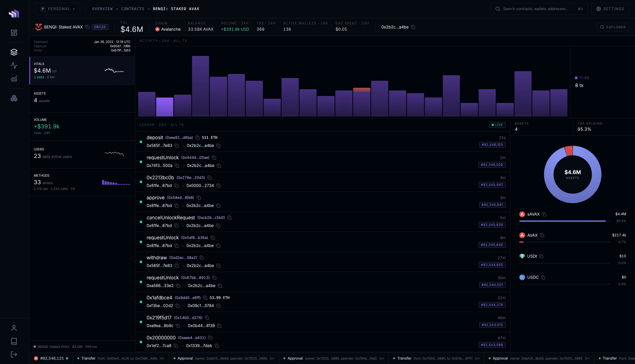The image size is (635, 364).
Task: Copy the BENQI: Staked AVAX contract name
Action: (x=87, y=27)
